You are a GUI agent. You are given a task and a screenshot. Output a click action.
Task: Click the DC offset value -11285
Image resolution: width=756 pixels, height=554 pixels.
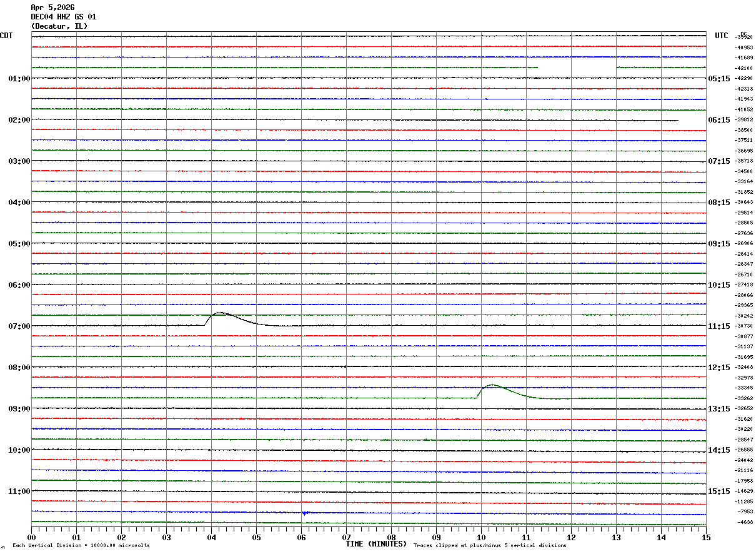(x=744, y=501)
